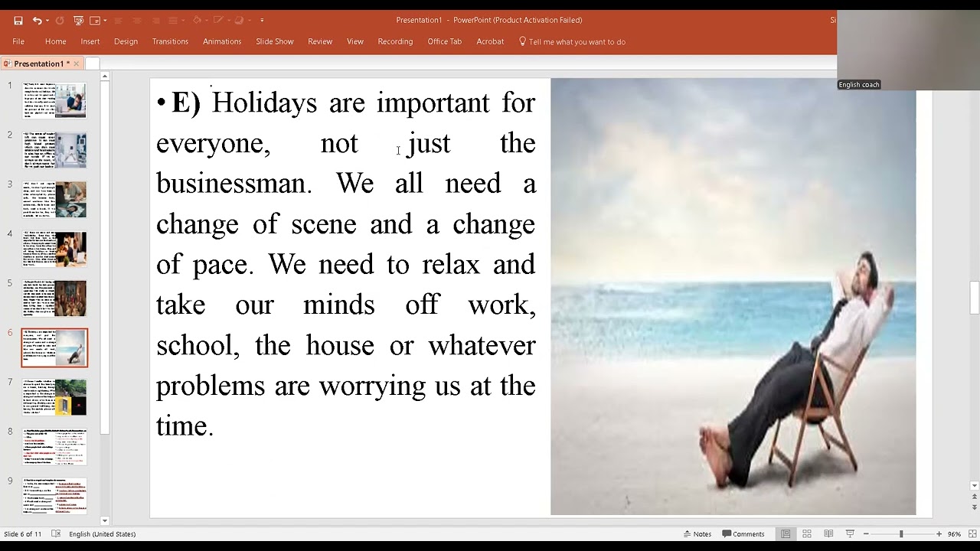The height and width of the screenshot is (551, 980).
Task: Click the zoom out minus button
Action: (x=866, y=534)
